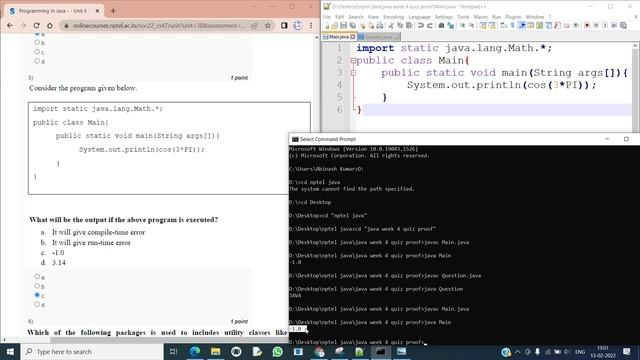This screenshot has width=640, height=360.
Task: Open a new Chrome tab with plus
Action: click(x=113, y=11)
